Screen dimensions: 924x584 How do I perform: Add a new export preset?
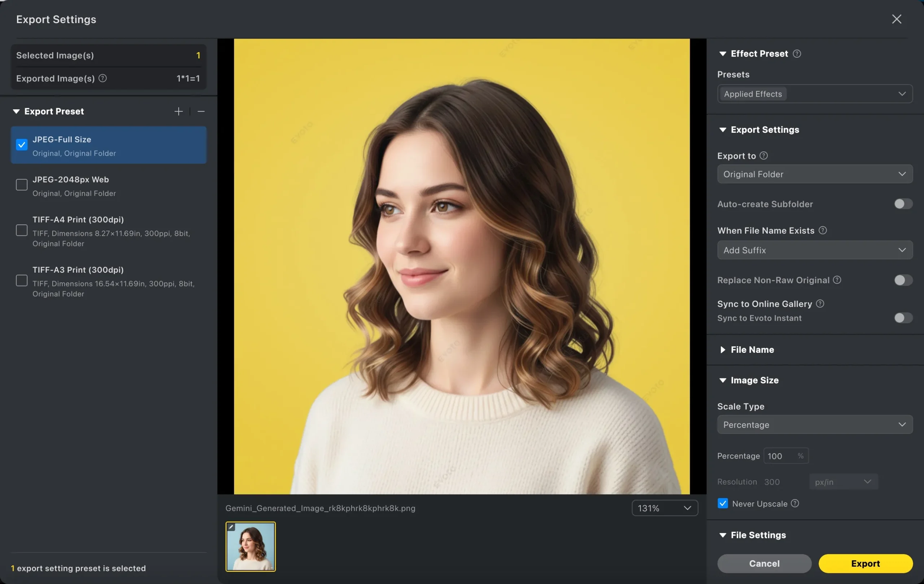click(x=178, y=111)
